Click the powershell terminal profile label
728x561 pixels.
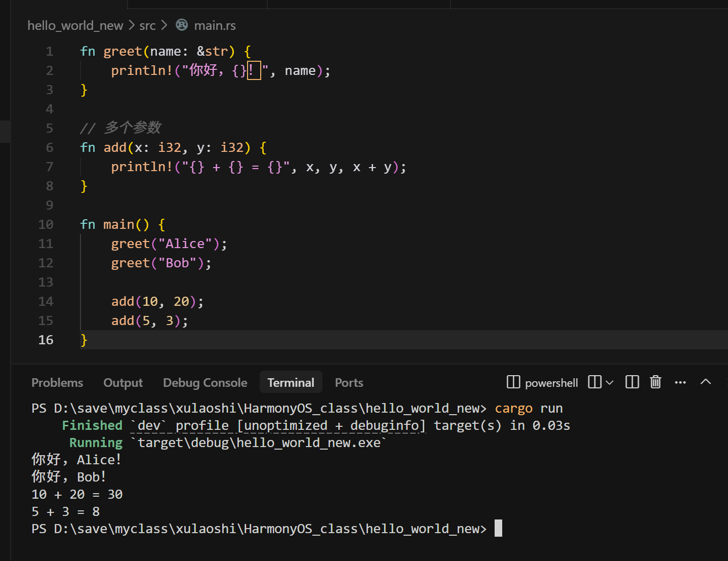point(551,383)
